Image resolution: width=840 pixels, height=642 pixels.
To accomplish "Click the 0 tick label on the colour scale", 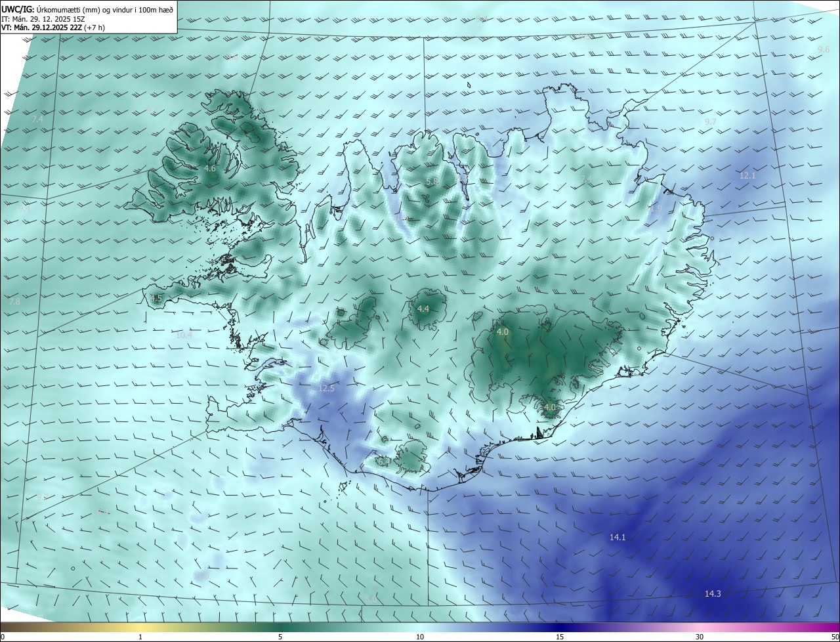I will (x=3, y=637).
